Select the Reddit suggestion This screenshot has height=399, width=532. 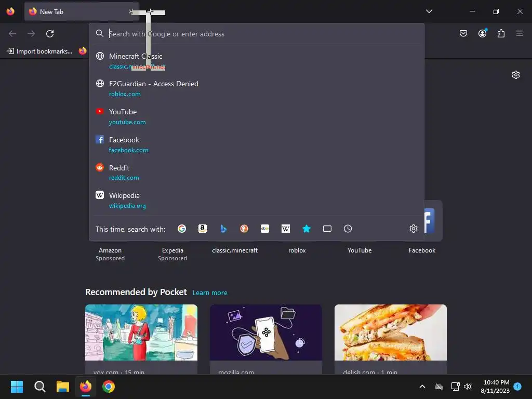257,172
